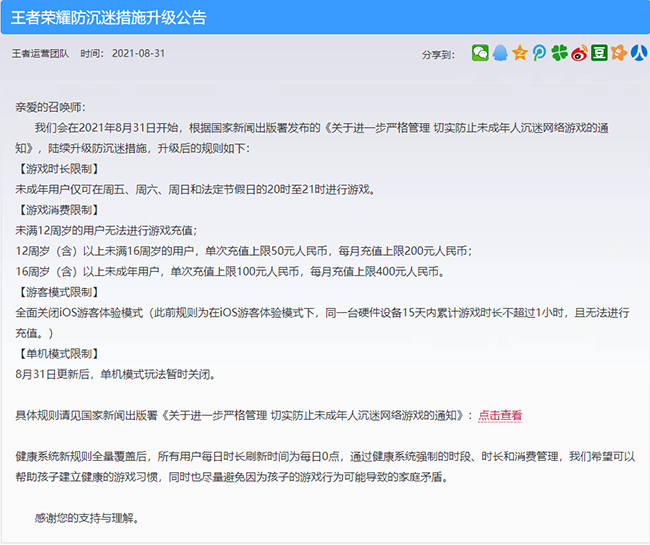Click the title 王者荣耀防沉迷措施升级公告
This screenshot has height=545, width=650.
point(109,18)
